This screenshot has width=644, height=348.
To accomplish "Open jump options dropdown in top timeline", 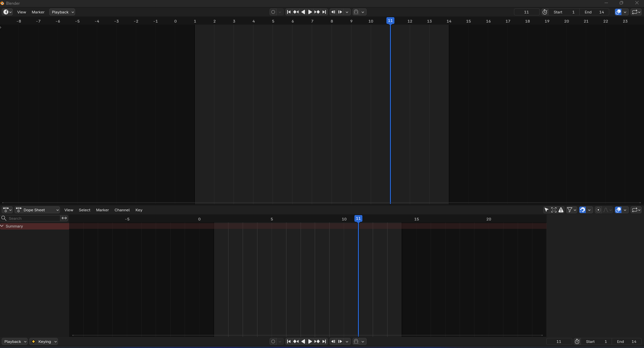I will [347, 12].
